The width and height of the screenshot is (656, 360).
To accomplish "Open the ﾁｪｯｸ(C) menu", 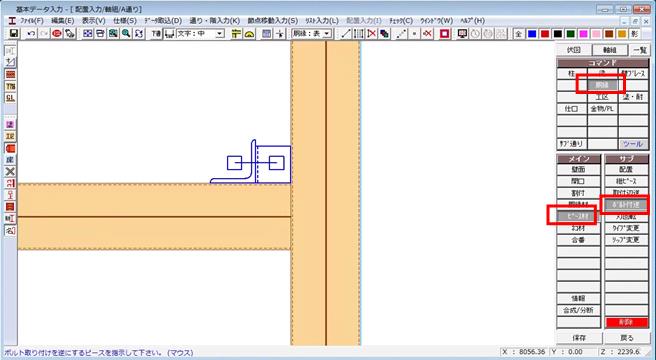I will [401, 21].
